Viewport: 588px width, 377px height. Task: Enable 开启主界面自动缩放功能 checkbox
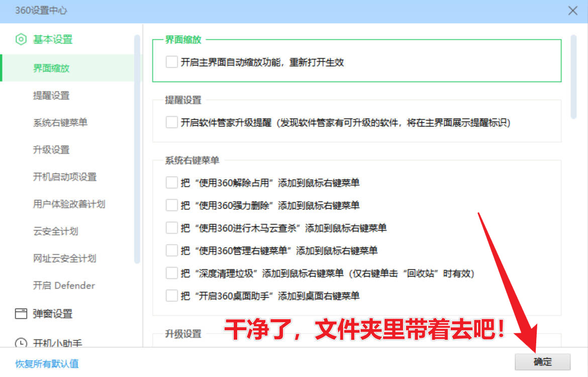[172, 62]
